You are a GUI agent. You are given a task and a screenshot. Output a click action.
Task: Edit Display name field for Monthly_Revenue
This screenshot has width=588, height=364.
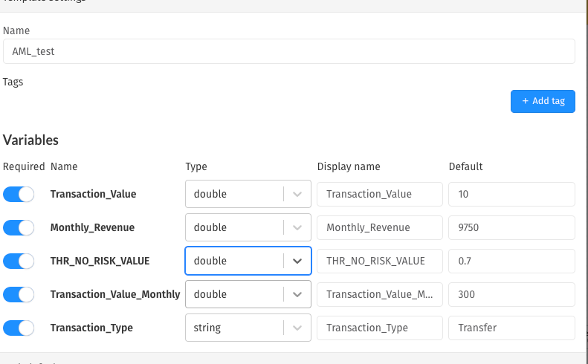pyautogui.click(x=380, y=227)
